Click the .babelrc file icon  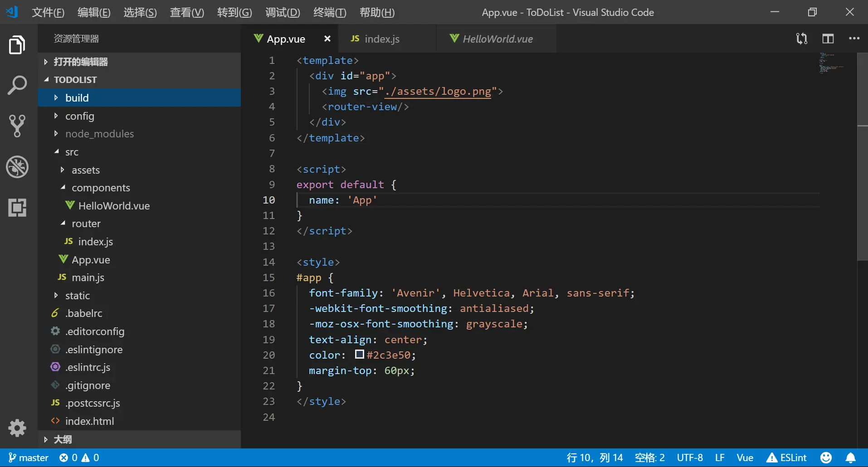point(55,313)
